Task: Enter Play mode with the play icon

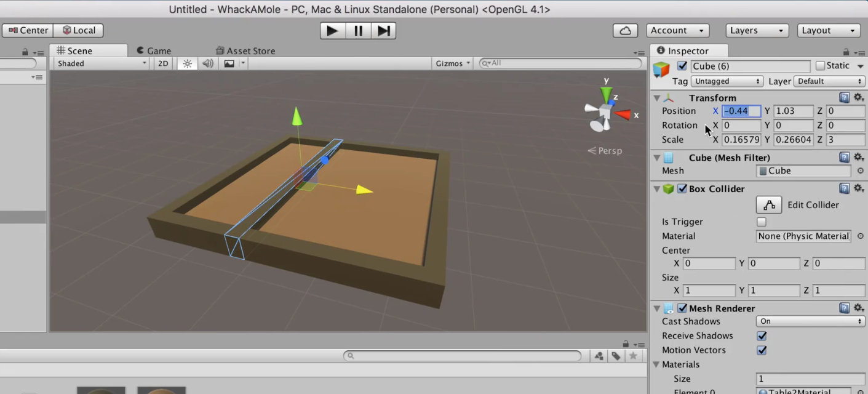Action: click(332, 31)
